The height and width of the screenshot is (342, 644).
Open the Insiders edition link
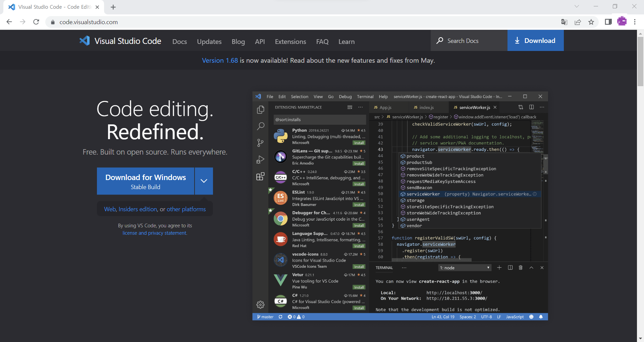click(138, 209)
